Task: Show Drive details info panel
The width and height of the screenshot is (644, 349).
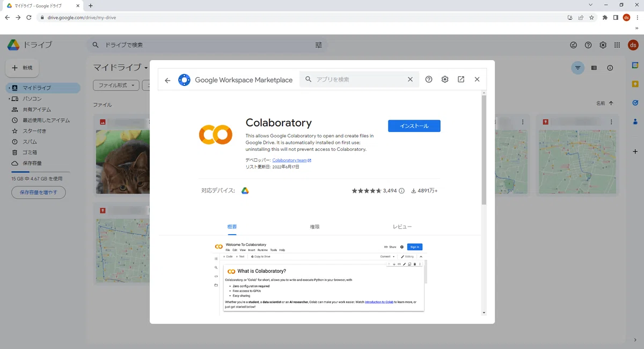Action: coord(610,68)
